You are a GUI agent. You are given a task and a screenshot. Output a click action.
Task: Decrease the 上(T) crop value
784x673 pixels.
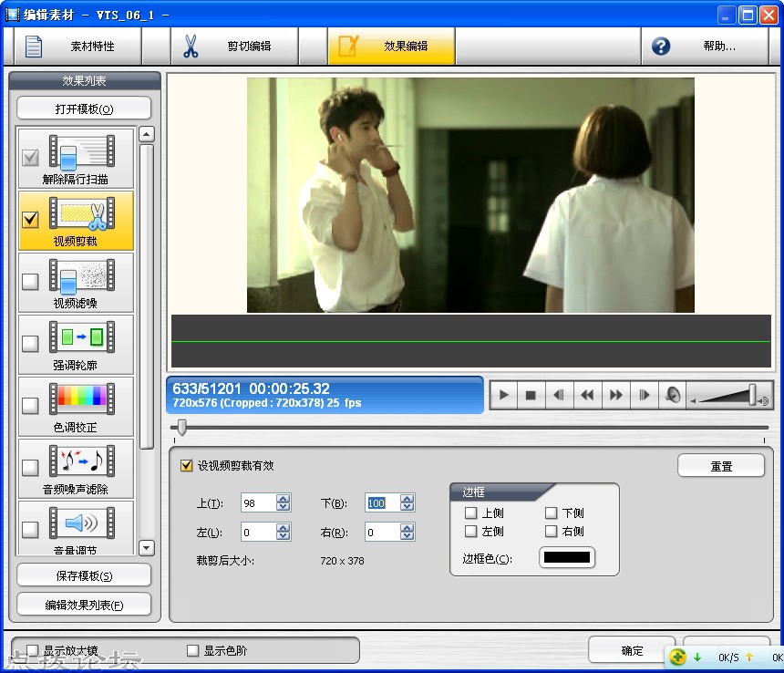[283, 507]
